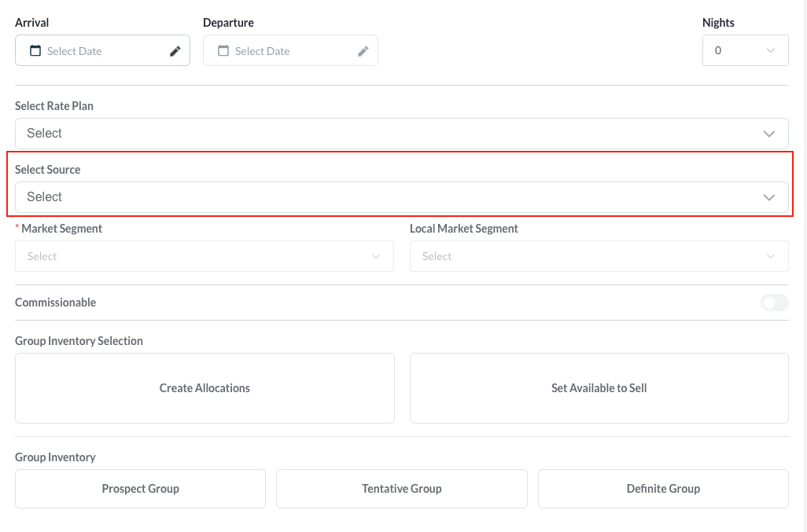This screenshot has width=807, height=532.
Task: Click the pencil edit icon for Arrival
Action: click(x=175, y=51)
